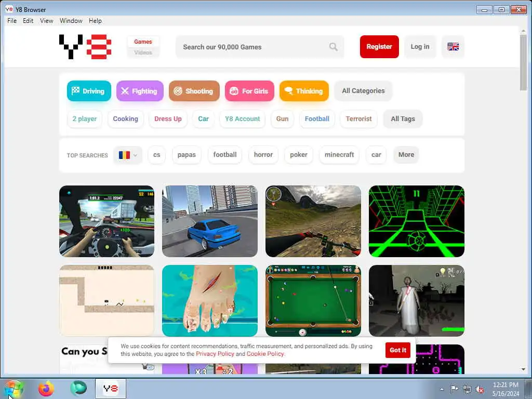Select top search 'poker'
532x399 pixels.
tap(299, 155)
